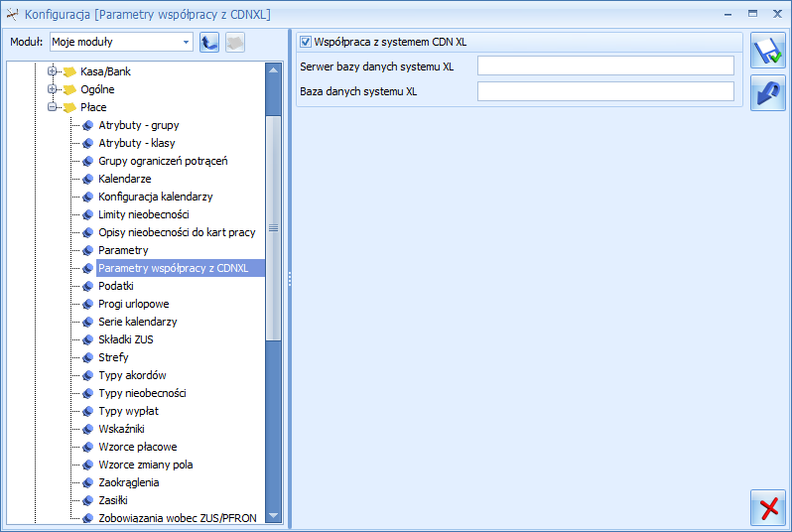Click the blue undo arrow button
The width and height of the screenshot is (792, 532).
pyautogui.click(x=768, y=93)
